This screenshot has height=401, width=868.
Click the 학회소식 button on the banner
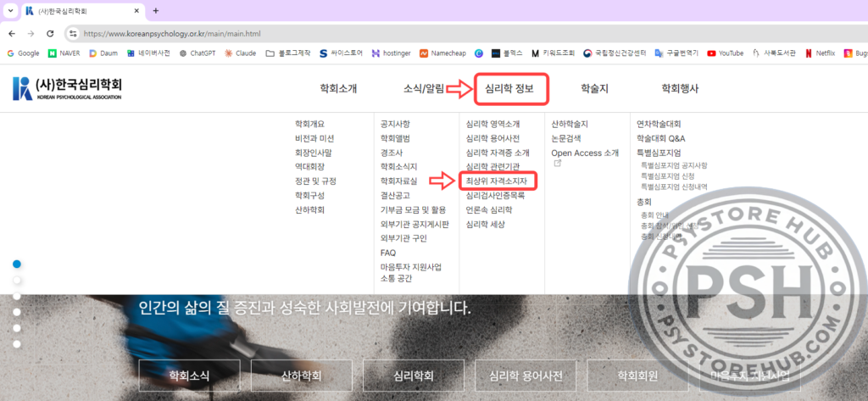click(x=189, y=375)
